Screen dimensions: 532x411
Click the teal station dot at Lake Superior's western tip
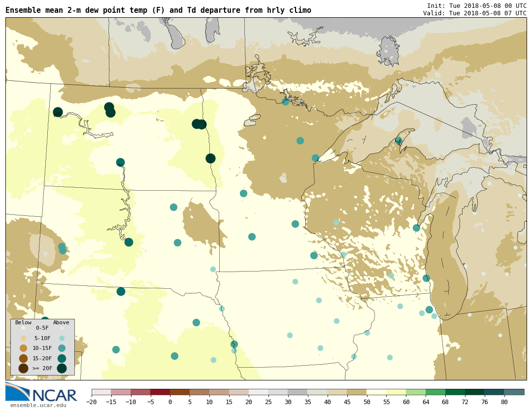click(x=315, y=158)
